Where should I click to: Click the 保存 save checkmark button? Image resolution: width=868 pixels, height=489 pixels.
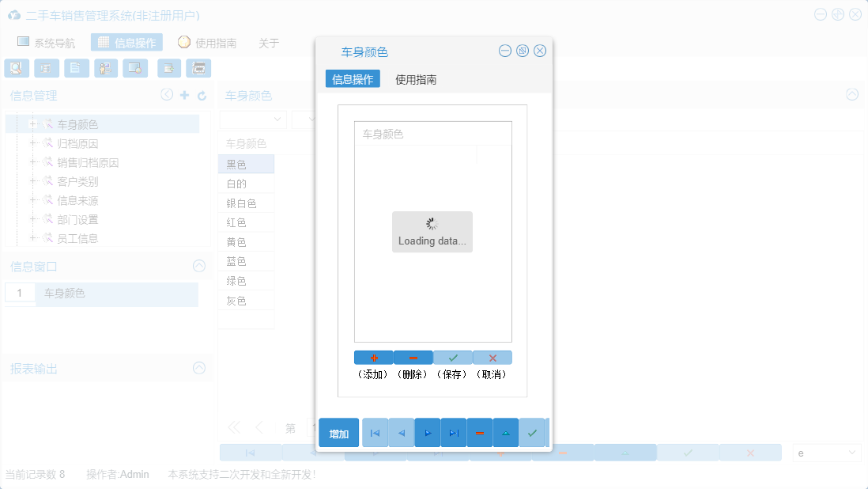(x=452, y=357)
